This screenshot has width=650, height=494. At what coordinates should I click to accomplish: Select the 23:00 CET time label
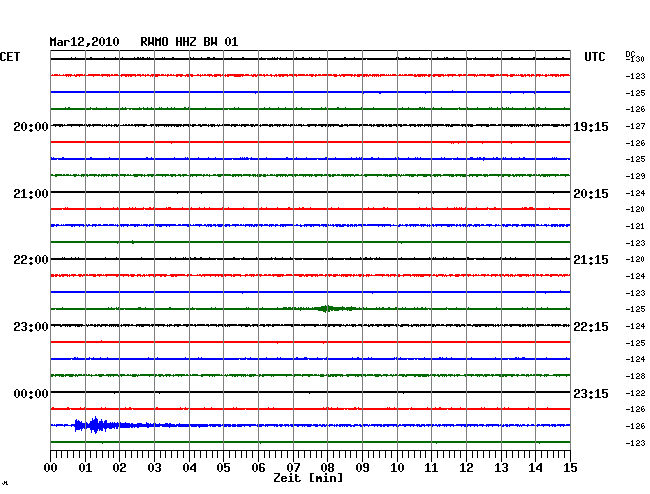pyautogui.click(x=31, y=327)
